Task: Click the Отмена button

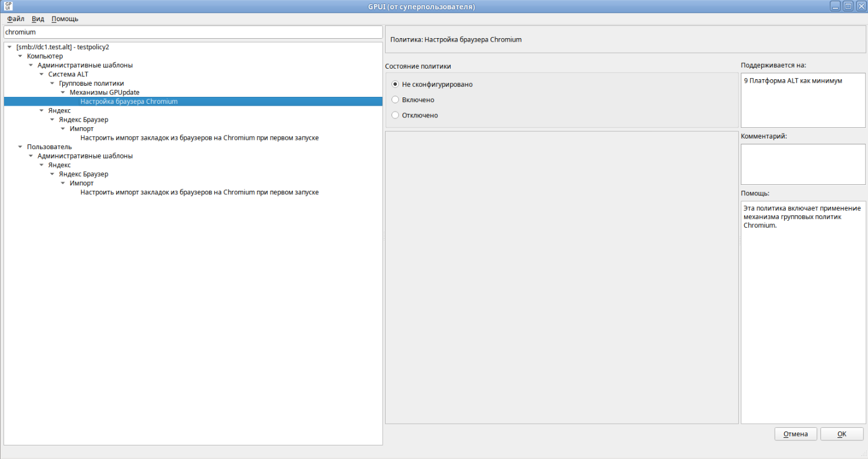Action: click(x=796, y=434)
